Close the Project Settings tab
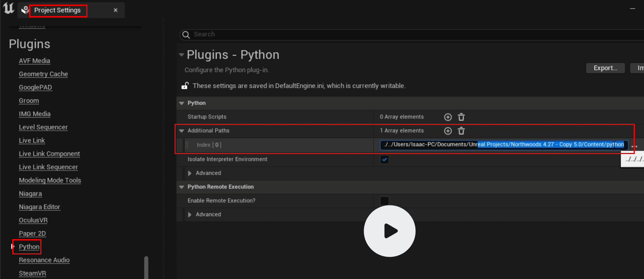 [x=115, y=10]
